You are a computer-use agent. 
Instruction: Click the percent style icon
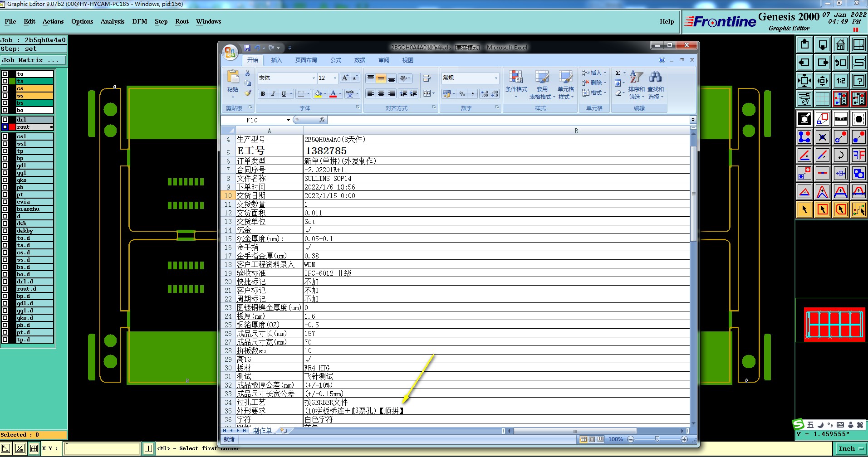tap(462, 94)
